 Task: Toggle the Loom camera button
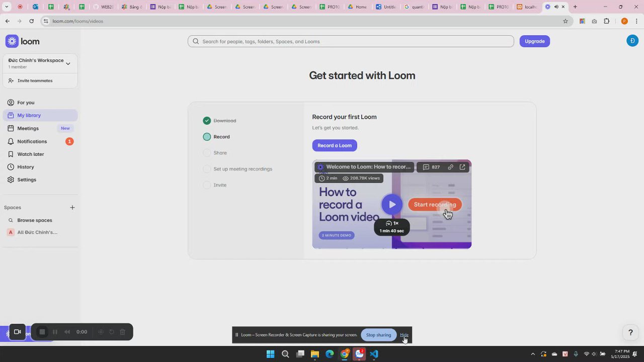[x=17, y=332]
